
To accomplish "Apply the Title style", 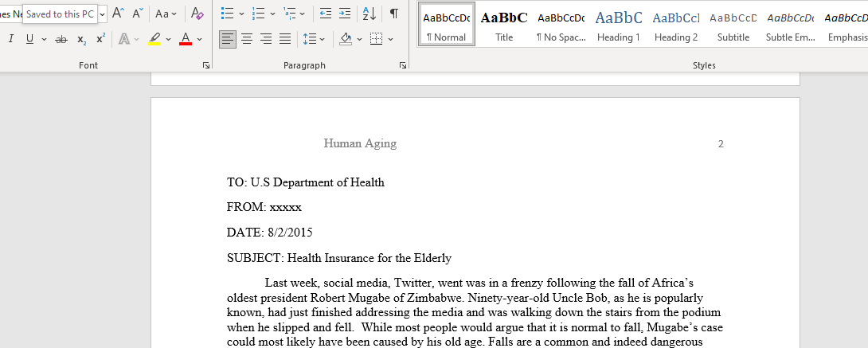I will [x=504, y=25].
